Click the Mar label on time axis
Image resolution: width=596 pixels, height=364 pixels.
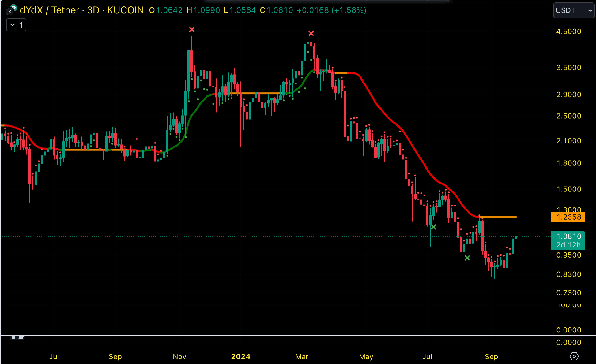coord(302,357)
